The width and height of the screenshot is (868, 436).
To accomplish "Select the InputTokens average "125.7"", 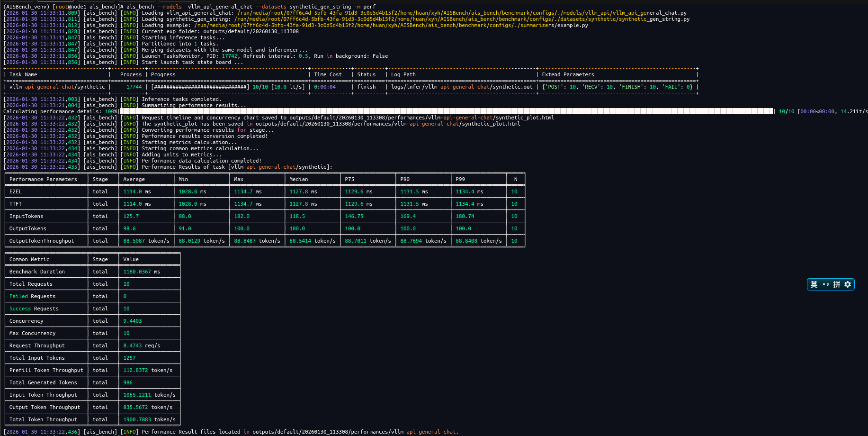I will point(131,216).
